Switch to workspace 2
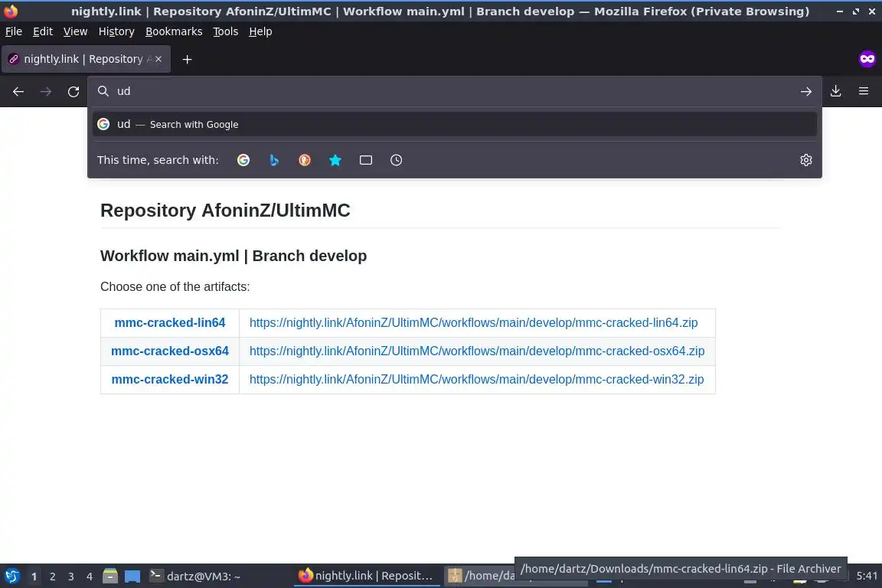The image size is (882, 588). pos(53,577)
